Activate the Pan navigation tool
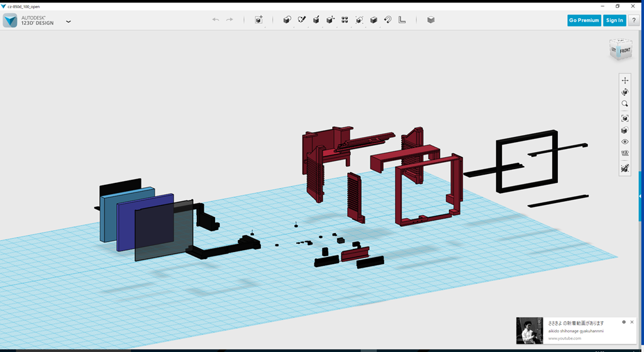This screenshot has width=644, height=352. coord(625,80)
